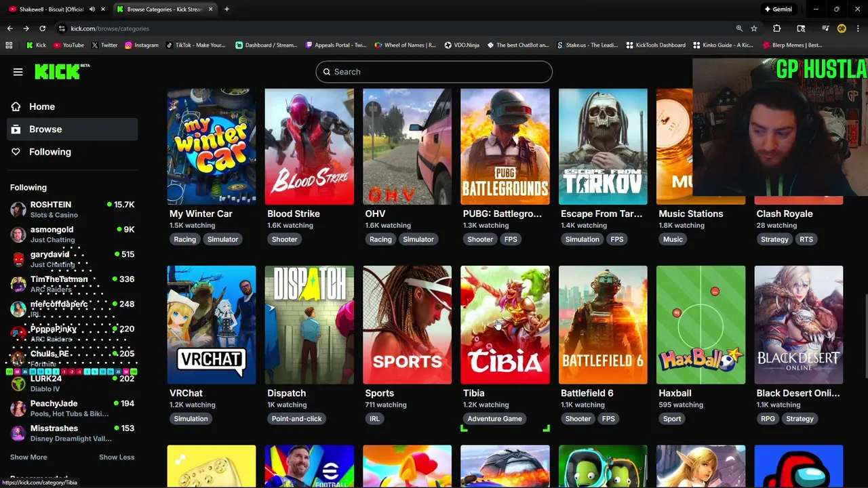Open OHV category thumbnail
Viewport: 868px width, 488px height.
coord(407,146)
